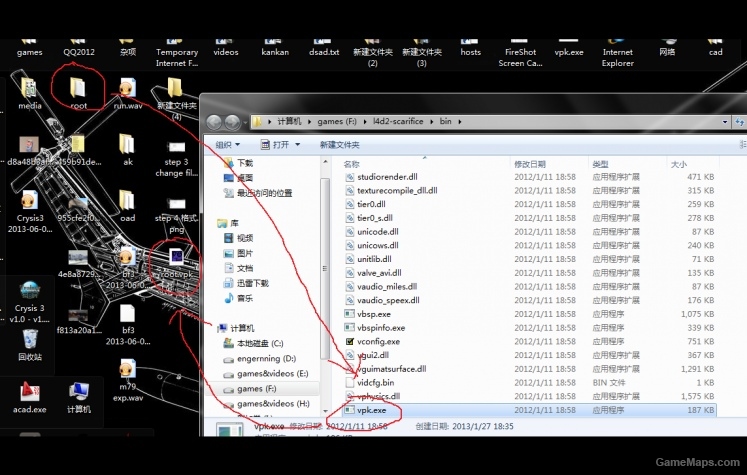This screenshot has height=475, width=747.
Task: Open 迅雷下载 in the navigation pane
Action: [246, 283]
